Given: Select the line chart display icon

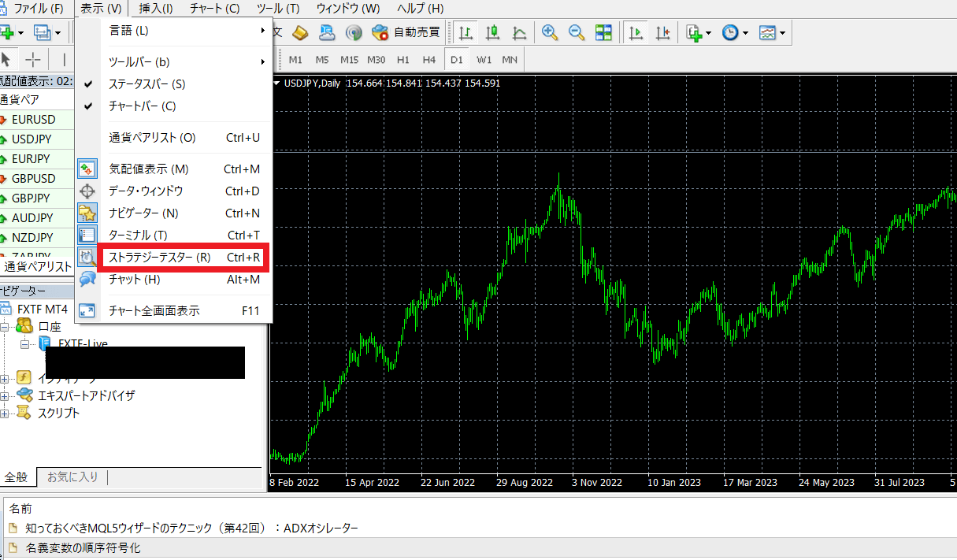Looking at the screenshot, I should tap(519, 32).
